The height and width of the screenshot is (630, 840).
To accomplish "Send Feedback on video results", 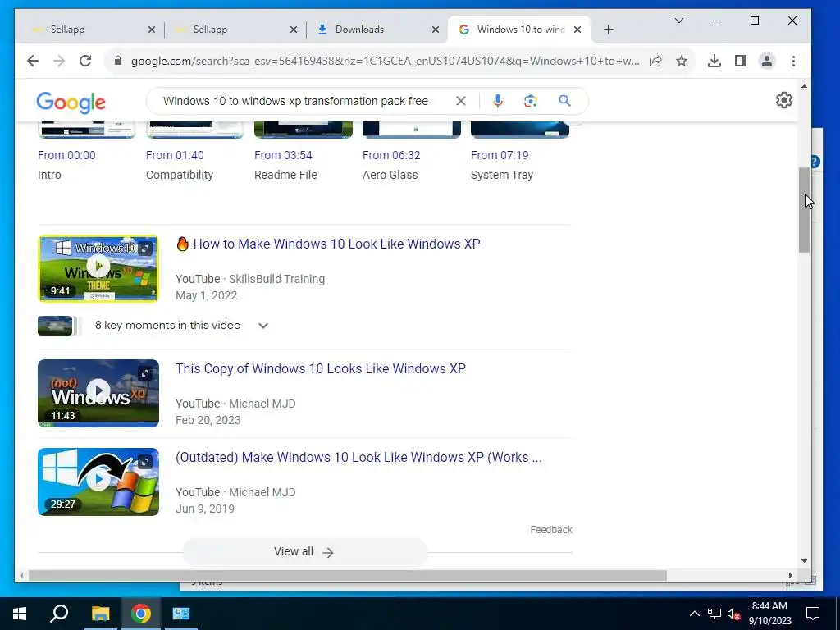I will pyautogui.click(x=551, y=529).
